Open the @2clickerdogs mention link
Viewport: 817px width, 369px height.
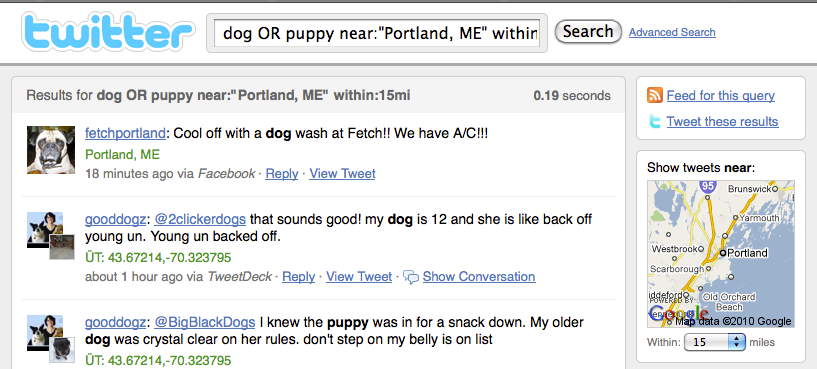point(200,219)
